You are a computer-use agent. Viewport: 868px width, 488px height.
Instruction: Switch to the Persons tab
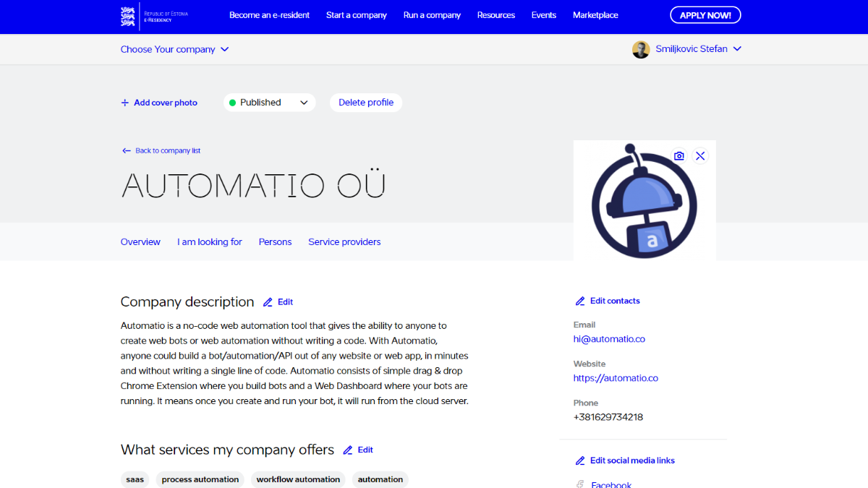click(x=275, y=242)
